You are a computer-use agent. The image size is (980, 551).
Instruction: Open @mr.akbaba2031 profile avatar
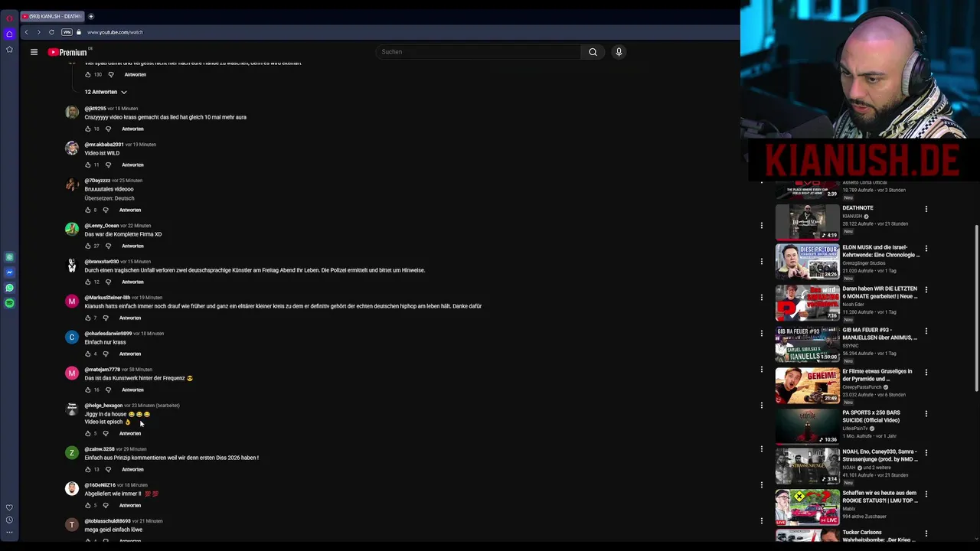click(x=72, y=148)
